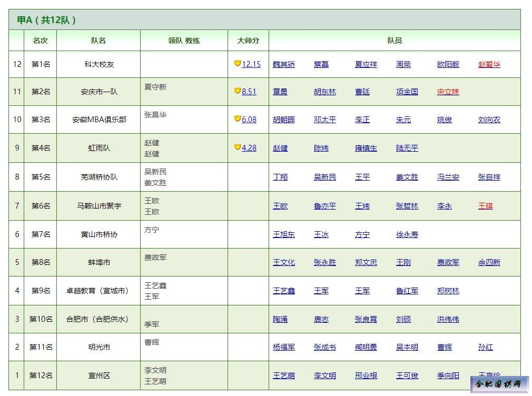Click the shield icon beside 8.51
The height and width of the screenshot is (396, 532).
coord(237,91)
